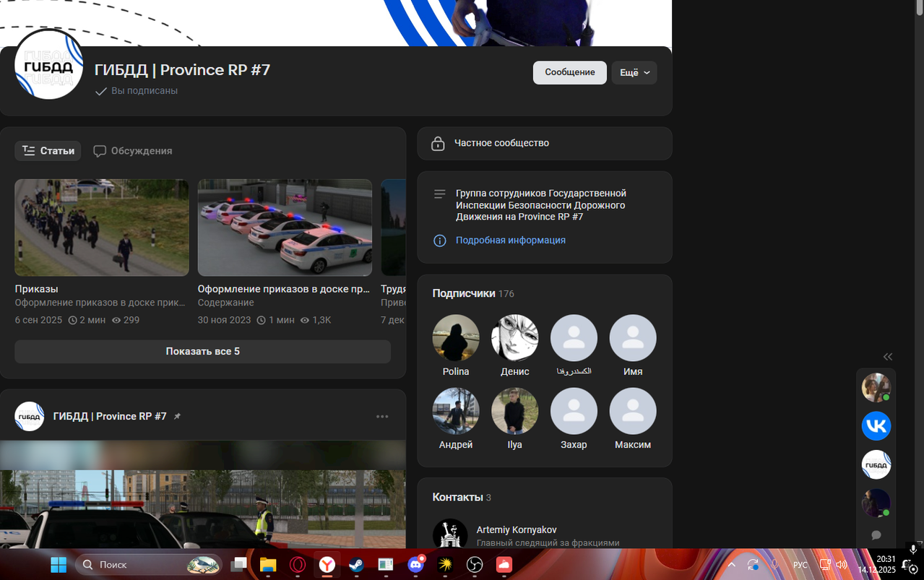Click the post author's small ГИБДД avatar

[30, 417]
